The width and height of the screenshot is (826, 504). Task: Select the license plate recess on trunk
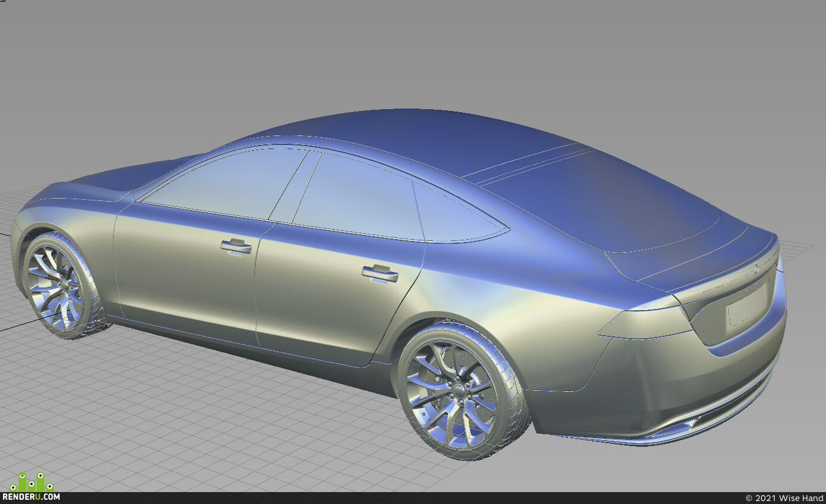[747, 310]
